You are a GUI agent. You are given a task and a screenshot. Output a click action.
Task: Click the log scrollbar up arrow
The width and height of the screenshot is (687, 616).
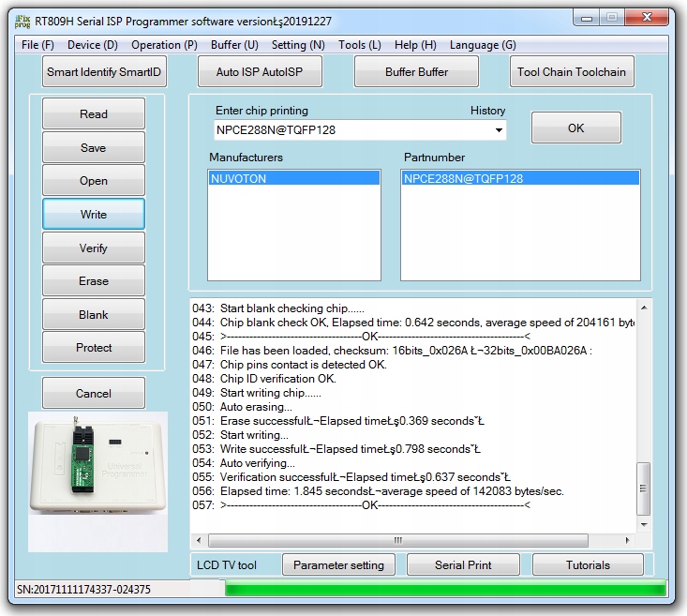pyautogui.click(x=644, y=308)
